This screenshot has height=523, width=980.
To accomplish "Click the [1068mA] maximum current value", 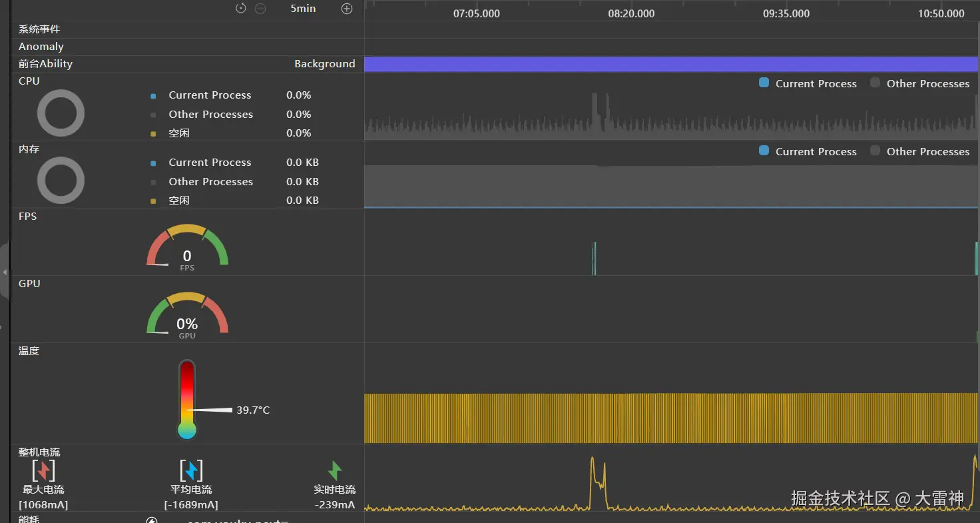I will pos(43,505).
